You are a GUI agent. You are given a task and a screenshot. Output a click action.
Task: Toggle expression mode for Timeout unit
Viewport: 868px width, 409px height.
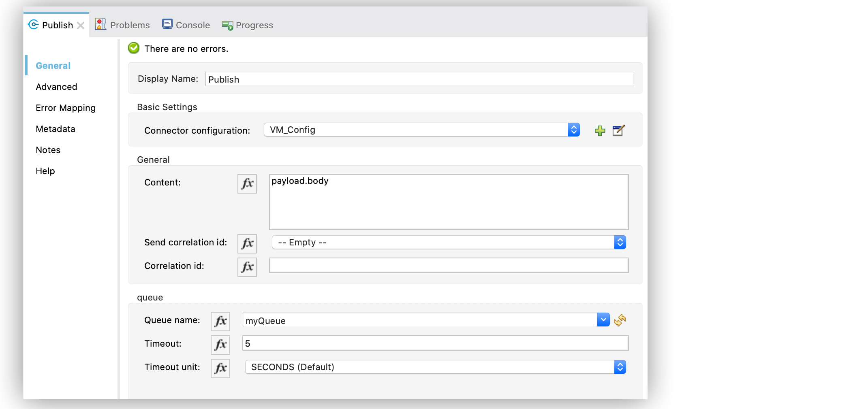pyautogui.click(x=220, y=368)
